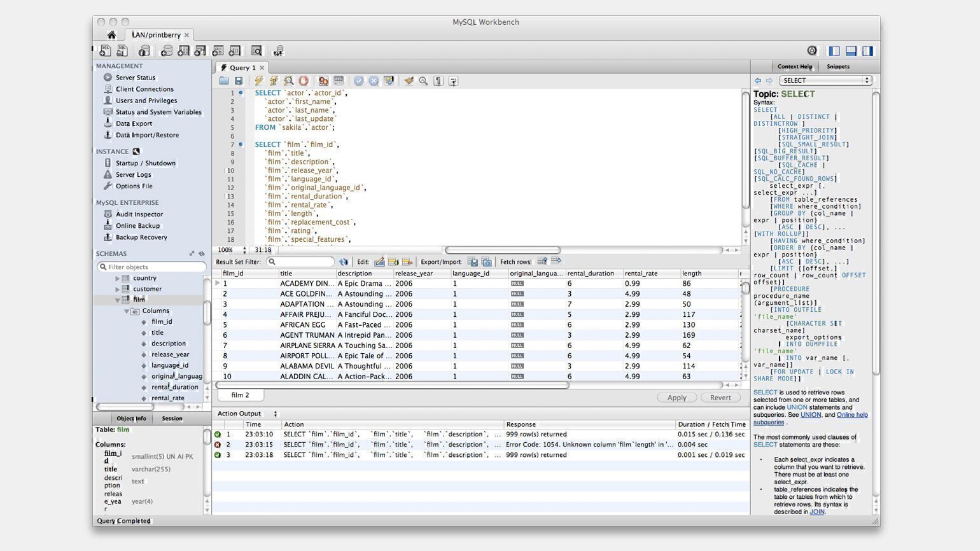Toggle right sidebar panel visibility
The image size is (980, 551).
point(867,51)
